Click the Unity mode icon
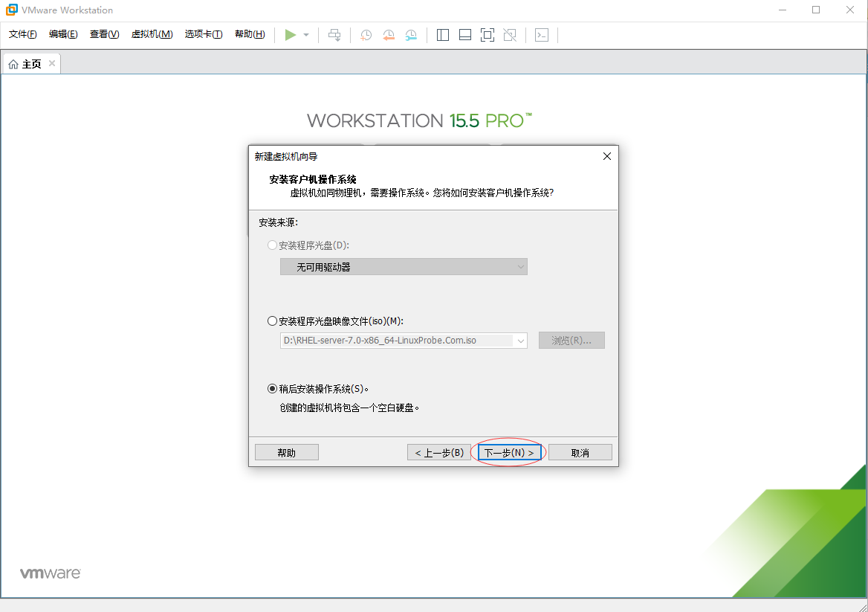This screenshot has height=612, width=868. coord(510,35)
